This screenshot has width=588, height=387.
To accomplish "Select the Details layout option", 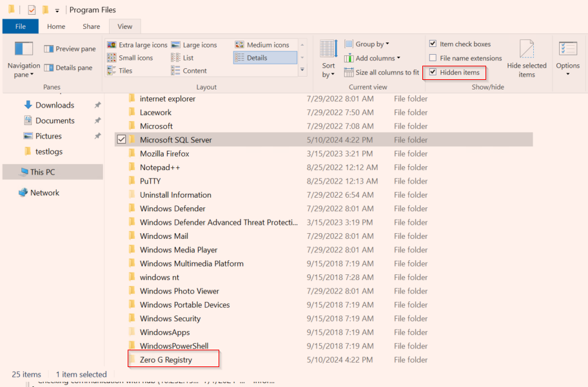I will [x=265, y=58].
